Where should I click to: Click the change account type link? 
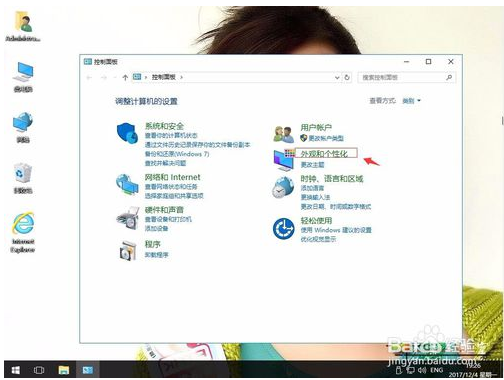click(326, 138)
